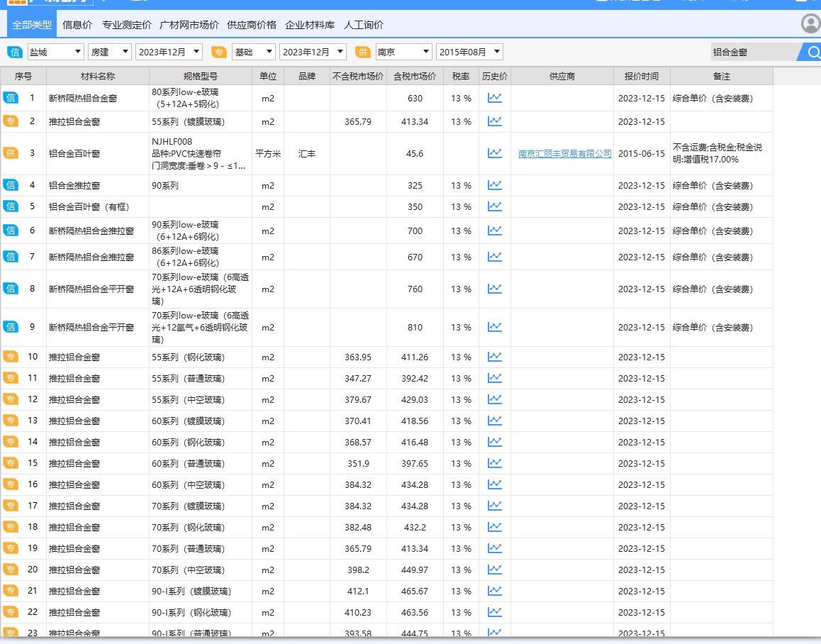821x644 pixels.
Task: Click the 810 price cell in row 9
Action: click(x=415, y=327)
